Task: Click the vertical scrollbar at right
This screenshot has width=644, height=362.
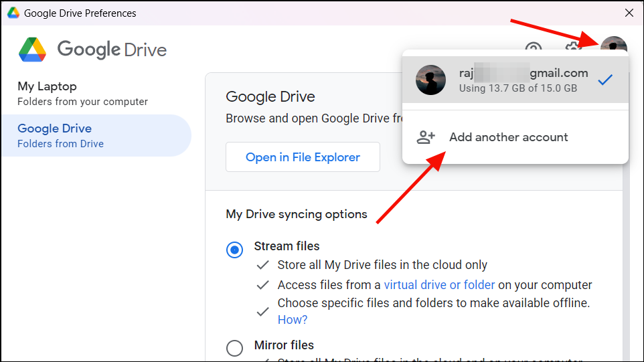Action: pos(627,263)
